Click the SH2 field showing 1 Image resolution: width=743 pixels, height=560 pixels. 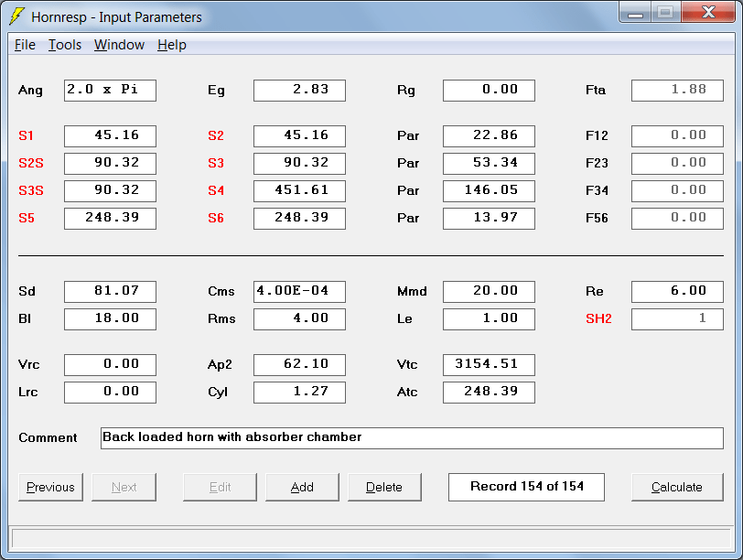pos(678,318)
